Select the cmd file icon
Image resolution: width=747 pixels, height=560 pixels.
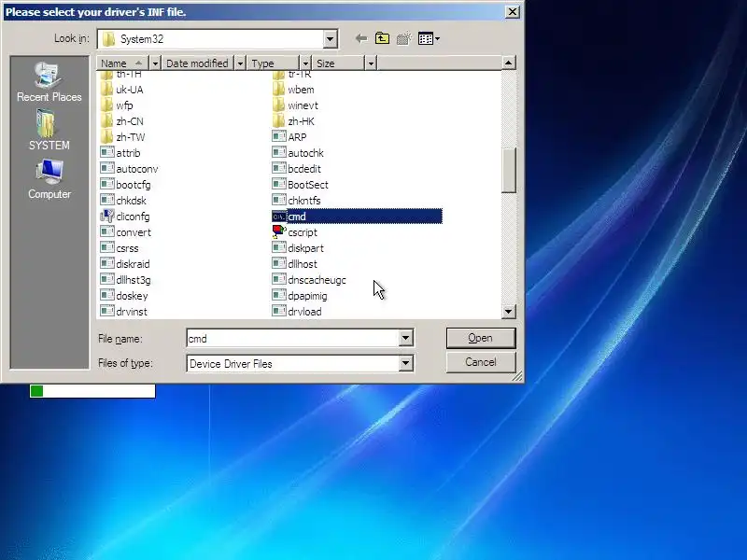click(278, 217)
